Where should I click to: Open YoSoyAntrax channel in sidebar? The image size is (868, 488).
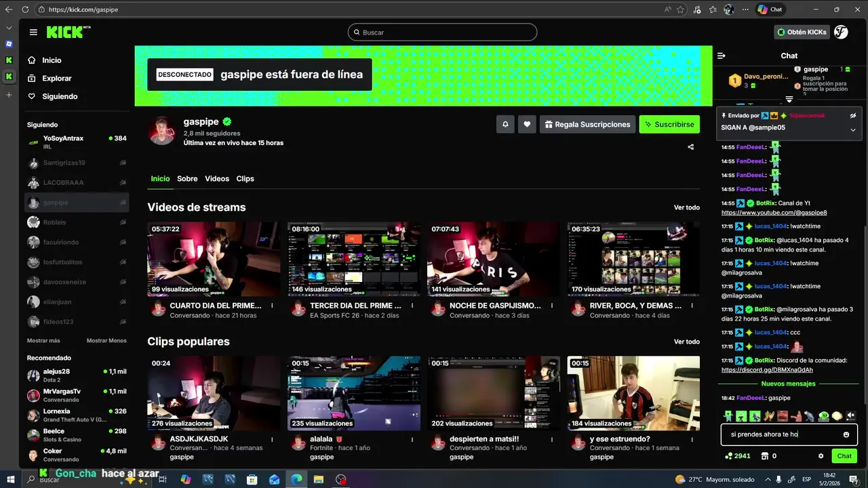[x=77, y=142]
